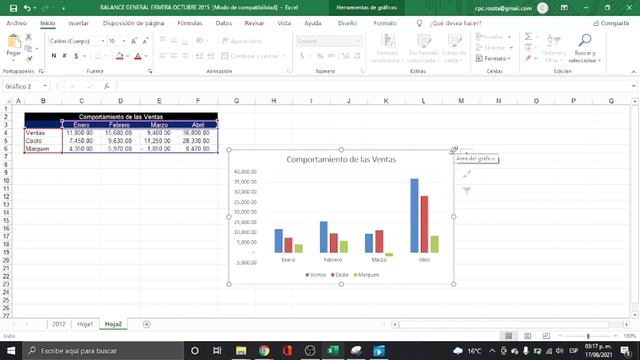640x360 pixels.
Task: Switch to the Revisar tab
Action: 254,23
